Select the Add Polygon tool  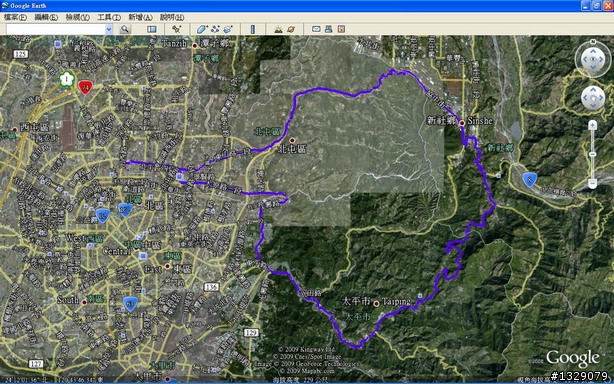click(202, 29)
